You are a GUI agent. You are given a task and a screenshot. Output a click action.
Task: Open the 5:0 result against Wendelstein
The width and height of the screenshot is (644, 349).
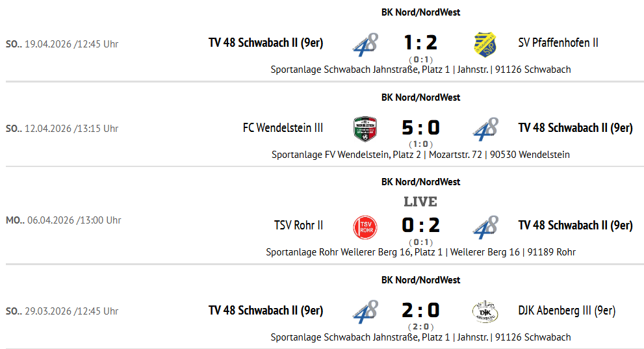[x=420, y=128]
